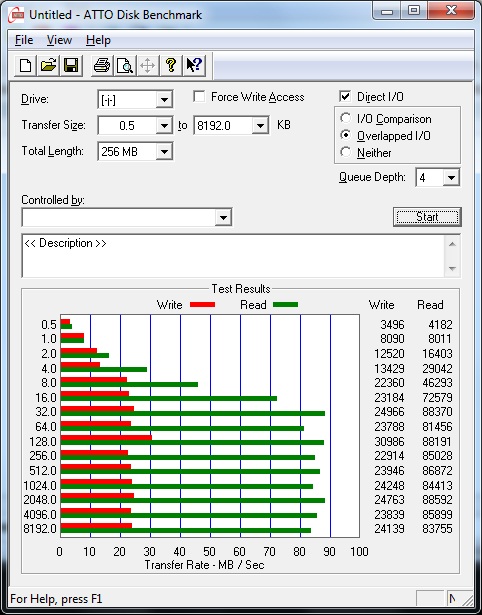The width and height of the screenshot is (482, 615).
Task: Open the Queue Depth dropdown
Action: point(451,178)
